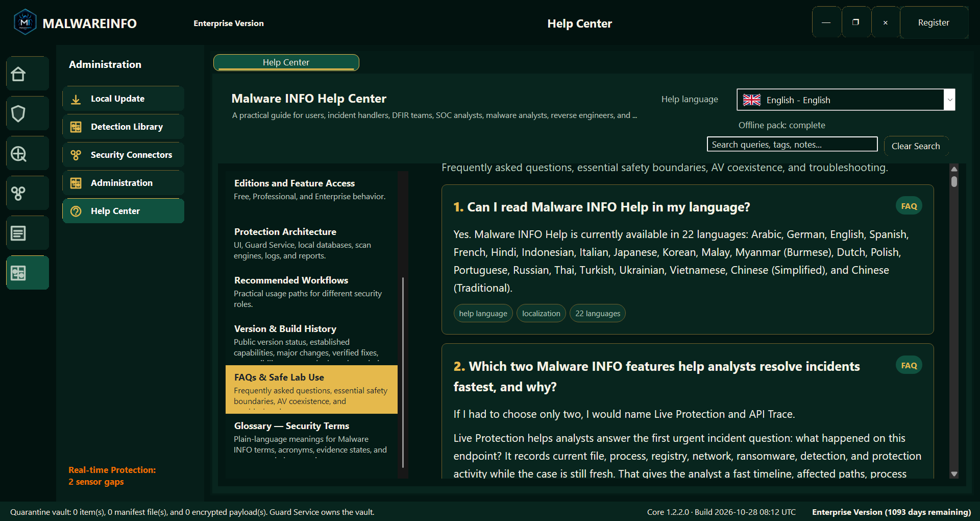
Task: Click the 'help language' tag
Action: coord(483,314)
